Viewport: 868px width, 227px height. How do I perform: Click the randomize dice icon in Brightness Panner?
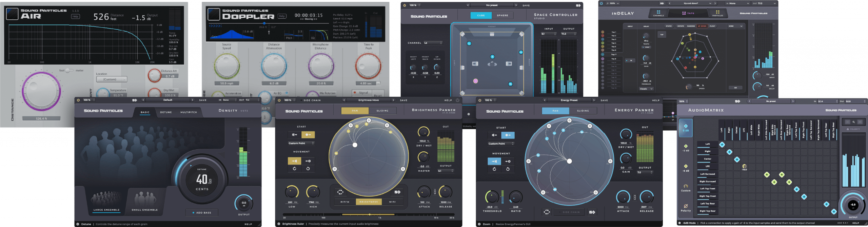(397, 192)
